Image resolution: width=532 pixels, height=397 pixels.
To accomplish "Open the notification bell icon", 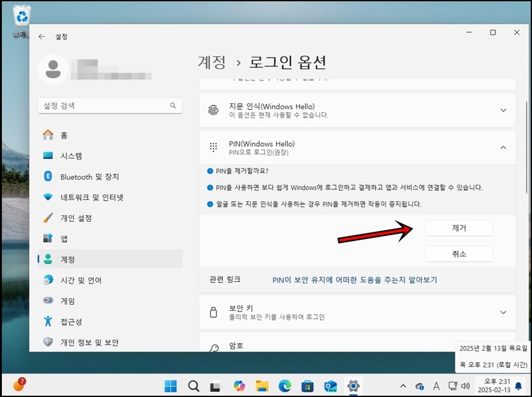I will 519,386.
